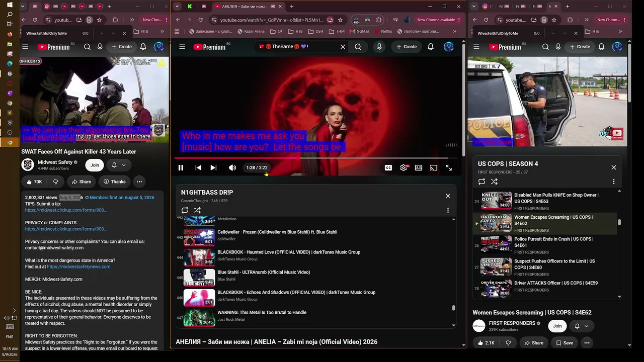Shuffle the N1GHTBASS DR!P playlist

coord(197,210)
